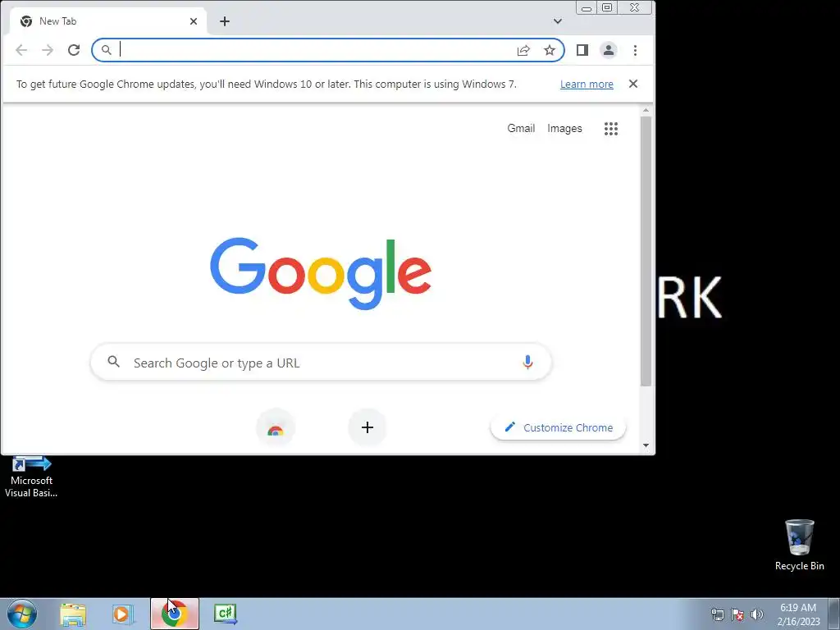The image size is (840, 630).
Task: Open Google Images link
Action: coord(564,128)
